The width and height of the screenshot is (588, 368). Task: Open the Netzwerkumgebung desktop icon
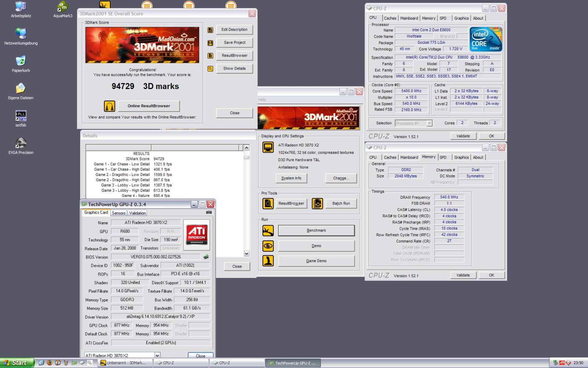(21, 37)
